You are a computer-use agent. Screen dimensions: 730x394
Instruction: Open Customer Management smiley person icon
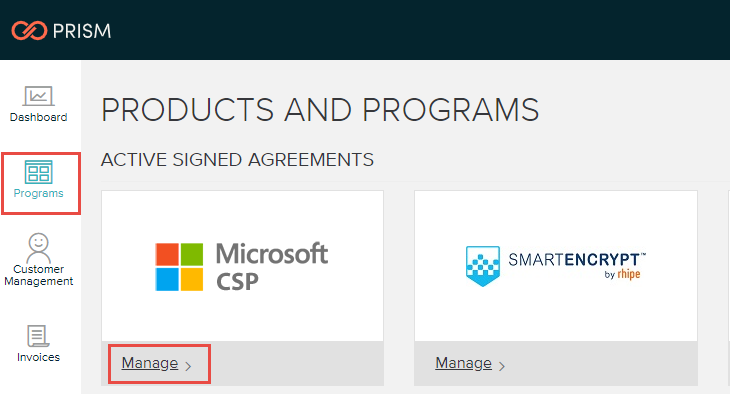(39, 248)
